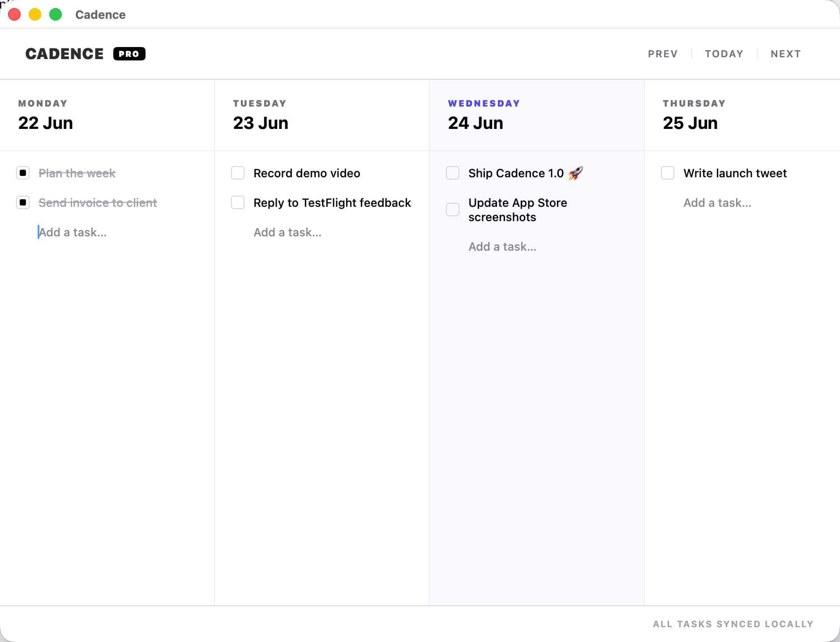Screen dimensions: 840x642
Task: Close the Cadence window
Action: pos(14,14)
